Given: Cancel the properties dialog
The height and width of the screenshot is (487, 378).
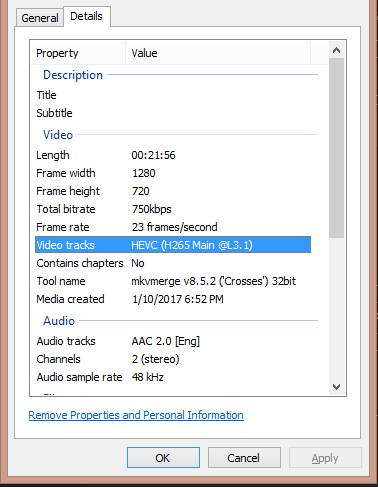Looking at the screenshot, I should [x=244, y=458].
